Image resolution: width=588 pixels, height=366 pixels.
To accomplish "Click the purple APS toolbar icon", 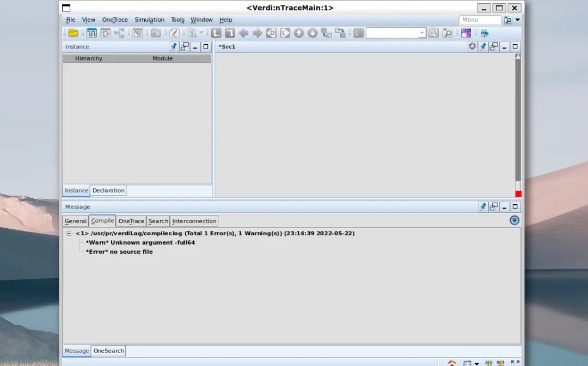I will [x=466, y=33].
